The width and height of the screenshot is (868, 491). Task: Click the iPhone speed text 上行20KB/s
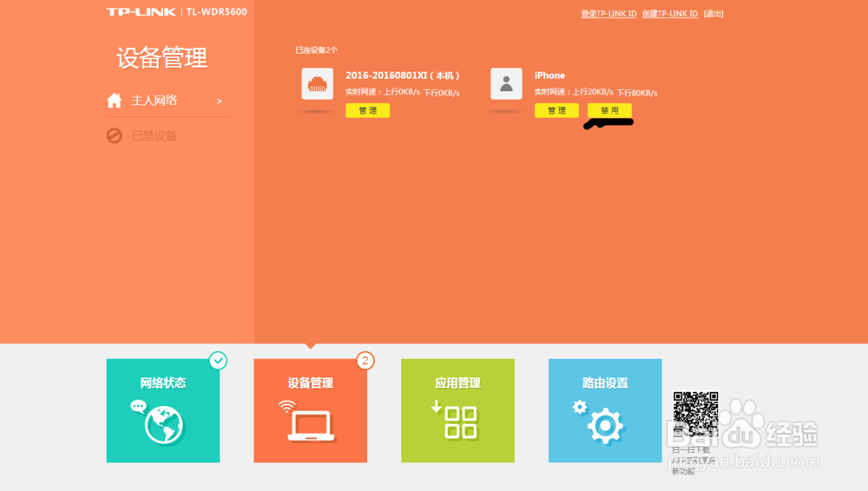click(593, 92)
